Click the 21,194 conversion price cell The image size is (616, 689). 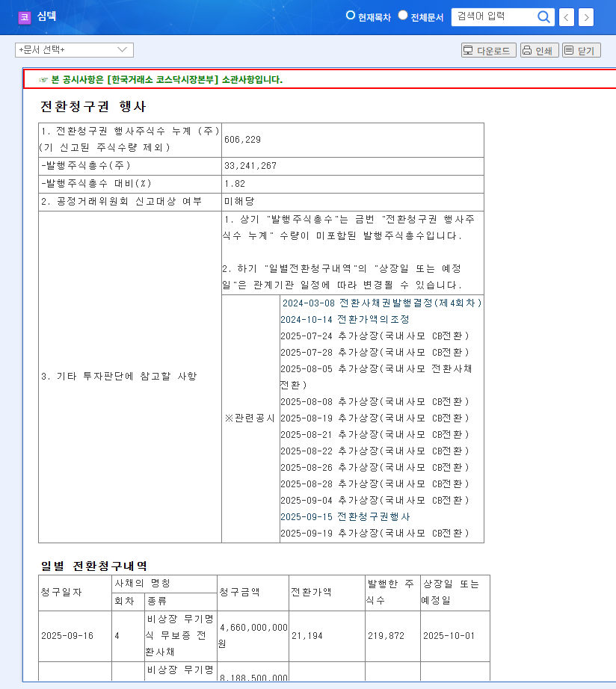[x=327, y=636]
